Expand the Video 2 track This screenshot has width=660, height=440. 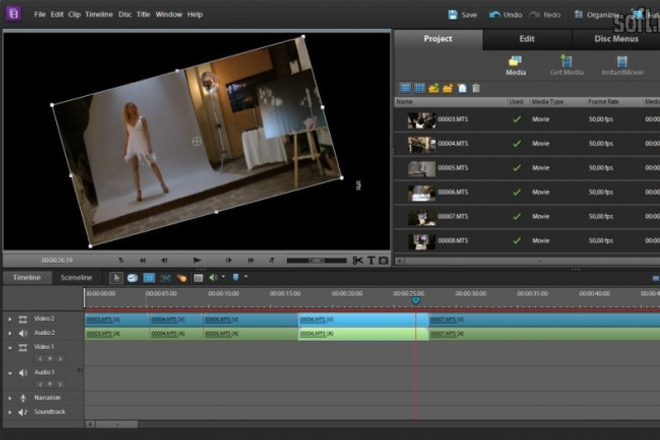tap(10, 320)
